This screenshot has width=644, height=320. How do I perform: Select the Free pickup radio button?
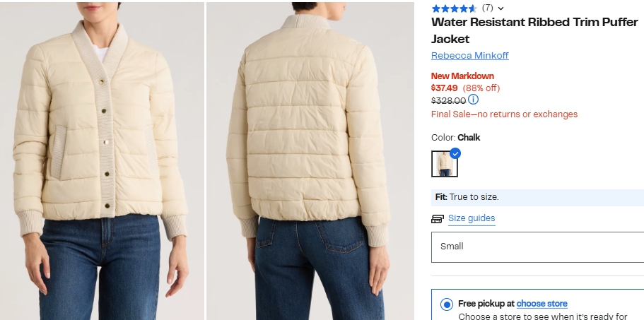click(447, 304)
